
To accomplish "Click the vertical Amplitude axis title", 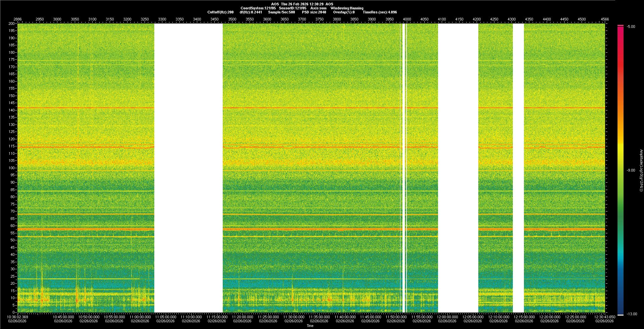I will coord(641,171).
